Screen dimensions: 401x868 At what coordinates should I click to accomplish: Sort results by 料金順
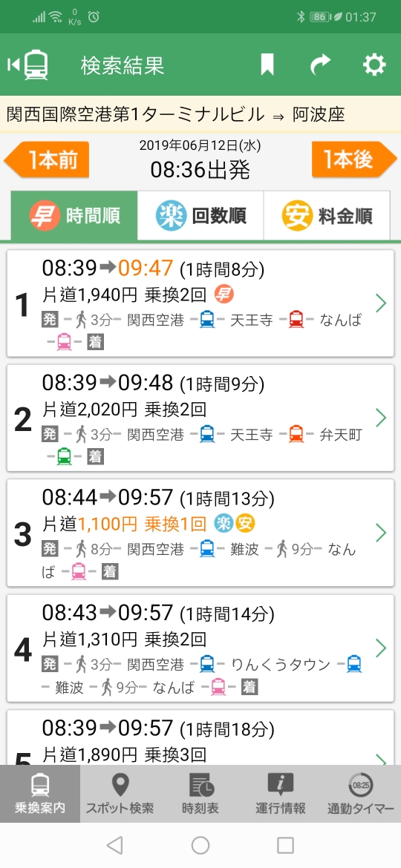(x=327, y=216)
